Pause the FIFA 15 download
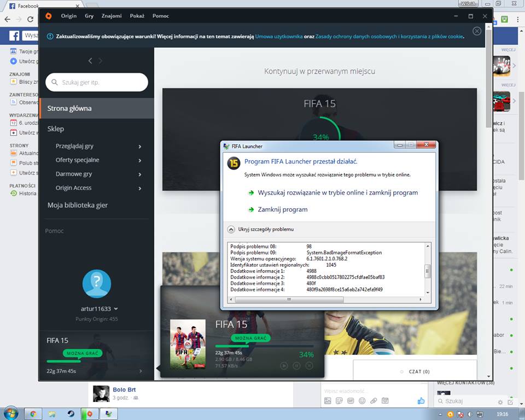This screenshot has width=525, height=420. click(296, 365)
